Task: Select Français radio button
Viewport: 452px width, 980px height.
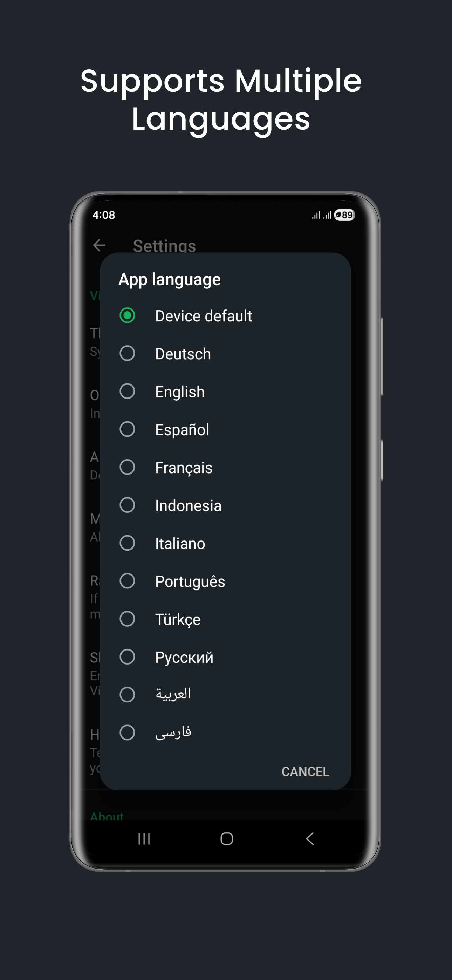Action: point(128,467)
